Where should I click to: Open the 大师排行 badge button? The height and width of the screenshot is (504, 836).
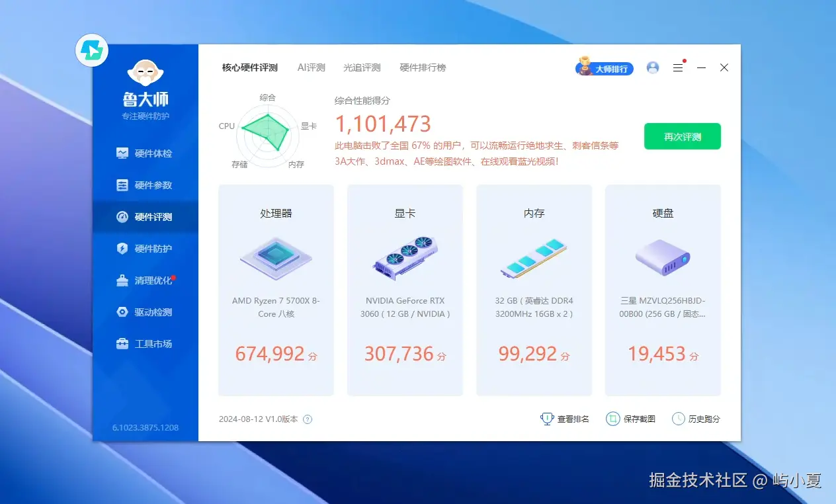[x=605, y=67]
